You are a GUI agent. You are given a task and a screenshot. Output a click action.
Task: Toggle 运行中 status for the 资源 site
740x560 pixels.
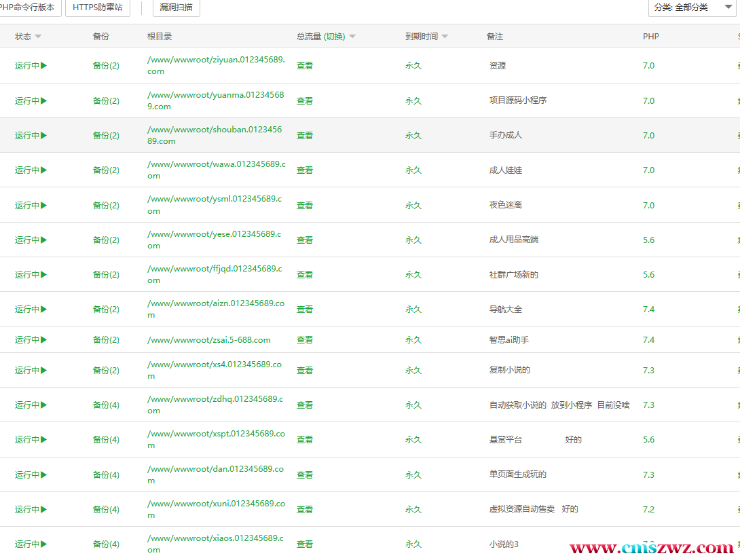31,66
